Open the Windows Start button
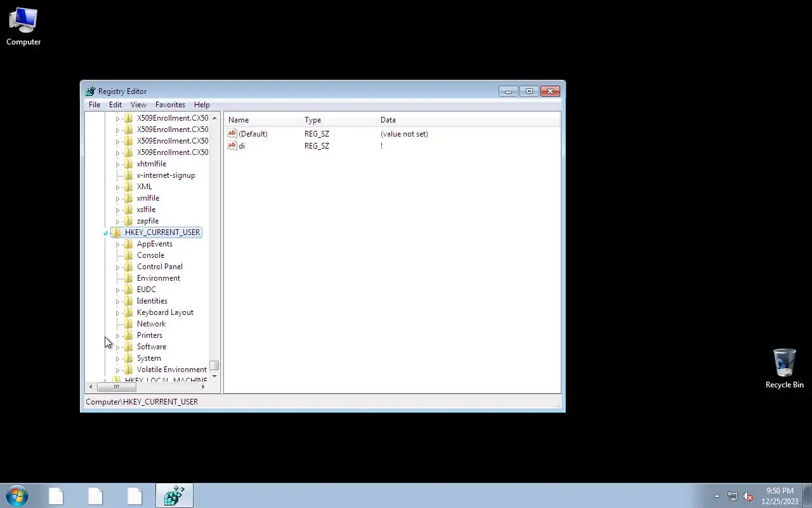This screenshot has height=508, width=812. (x=17, y=496)
